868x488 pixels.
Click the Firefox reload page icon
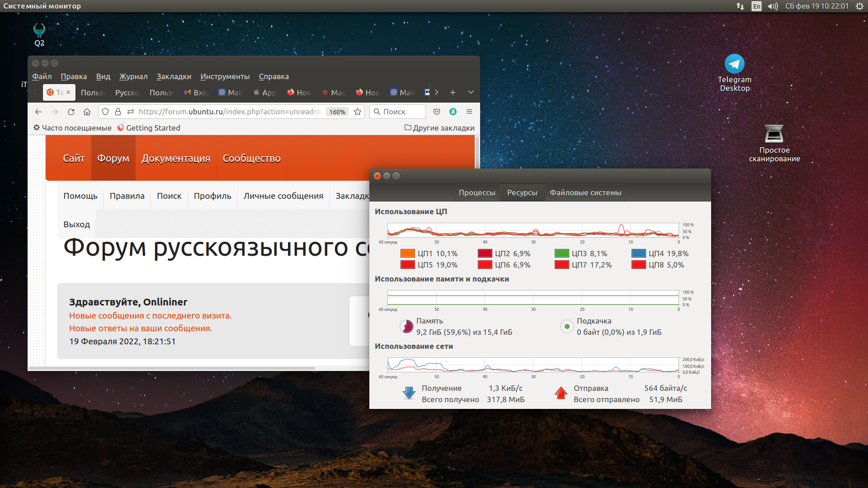[71, 112]
